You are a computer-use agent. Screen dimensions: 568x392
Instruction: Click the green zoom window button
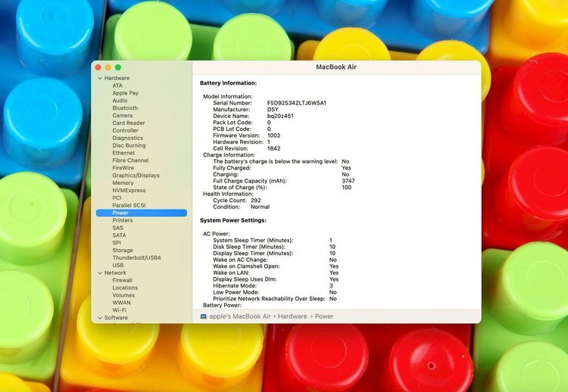(x=118, y=67)
